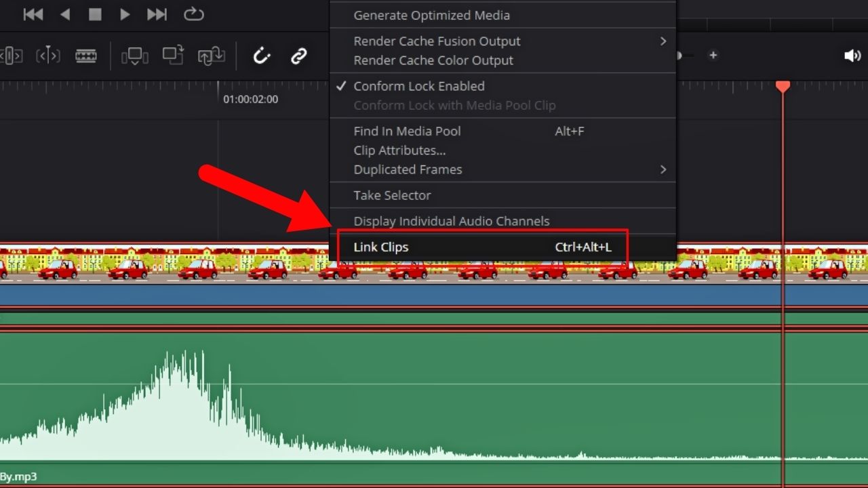Click the Overwrite Clip toolbar icon

tap(173, 56)
